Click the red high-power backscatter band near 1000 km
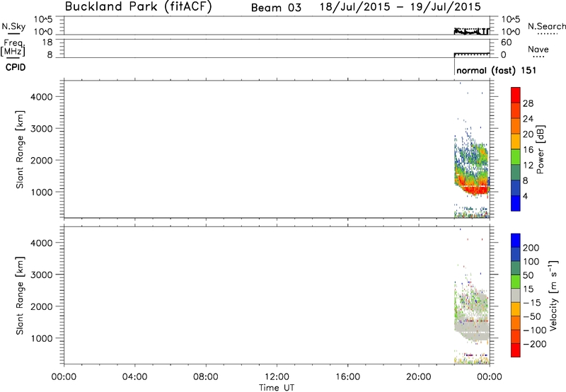The image size is (566, 392). coord(476,189)
